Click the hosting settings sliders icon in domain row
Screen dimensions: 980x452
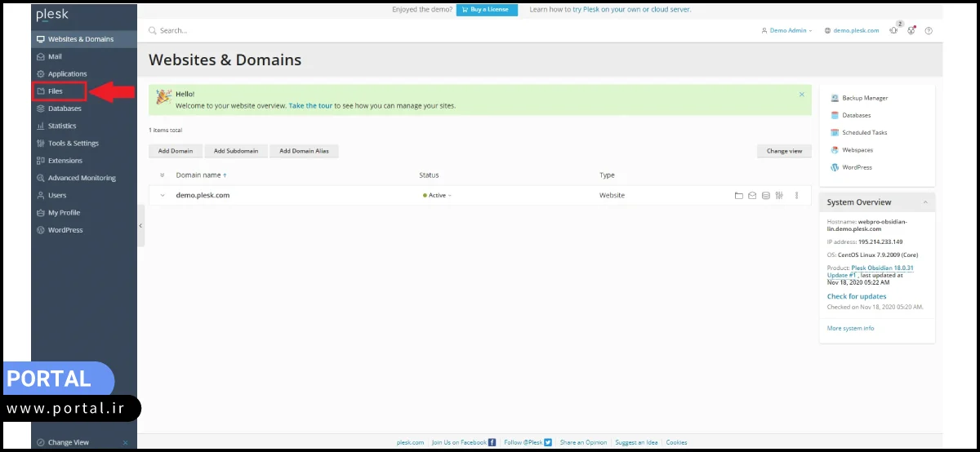coord(779,196)
